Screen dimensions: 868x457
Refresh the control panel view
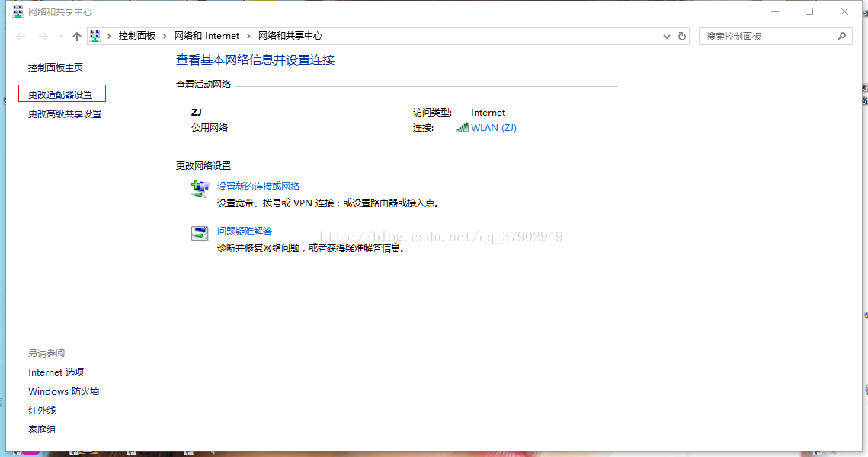click(x=682, y=36)
